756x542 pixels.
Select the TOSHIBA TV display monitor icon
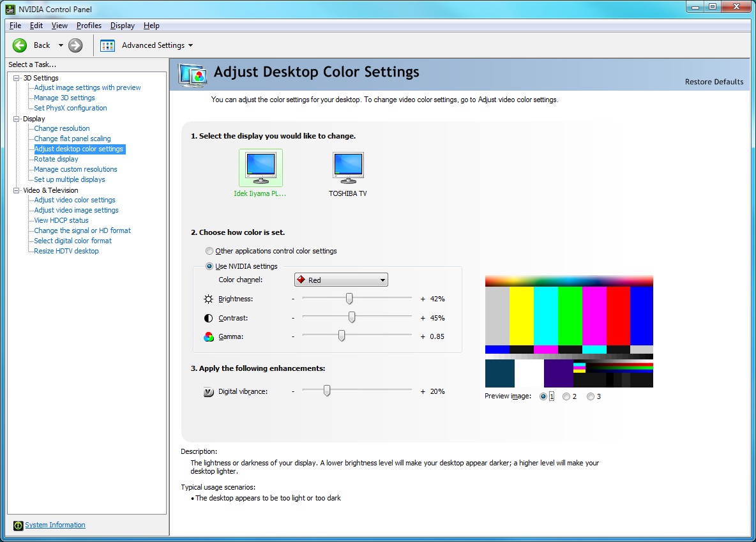click(348, 168)
